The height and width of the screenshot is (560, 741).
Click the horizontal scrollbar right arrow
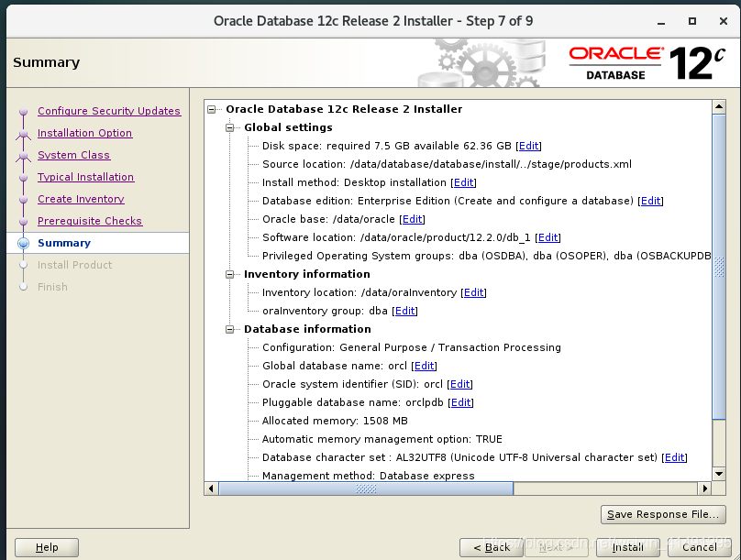[705, 489]
